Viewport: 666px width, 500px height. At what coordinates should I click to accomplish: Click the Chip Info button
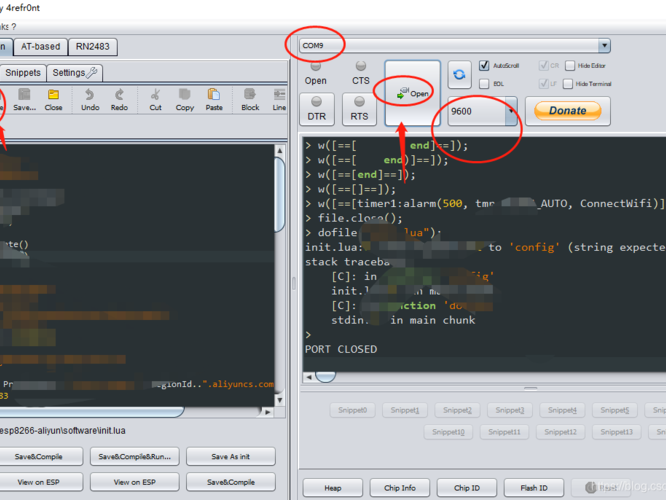click(x=400, y=488)
